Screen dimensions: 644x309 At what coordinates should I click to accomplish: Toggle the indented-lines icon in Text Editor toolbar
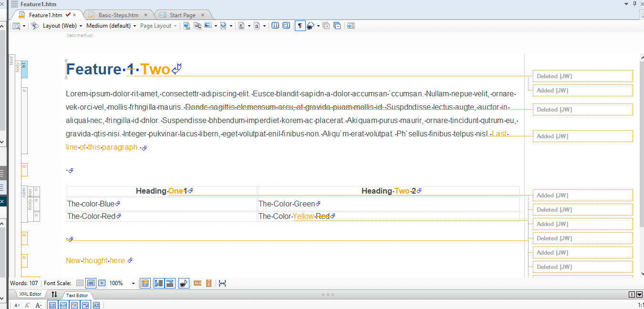[74, 305]
